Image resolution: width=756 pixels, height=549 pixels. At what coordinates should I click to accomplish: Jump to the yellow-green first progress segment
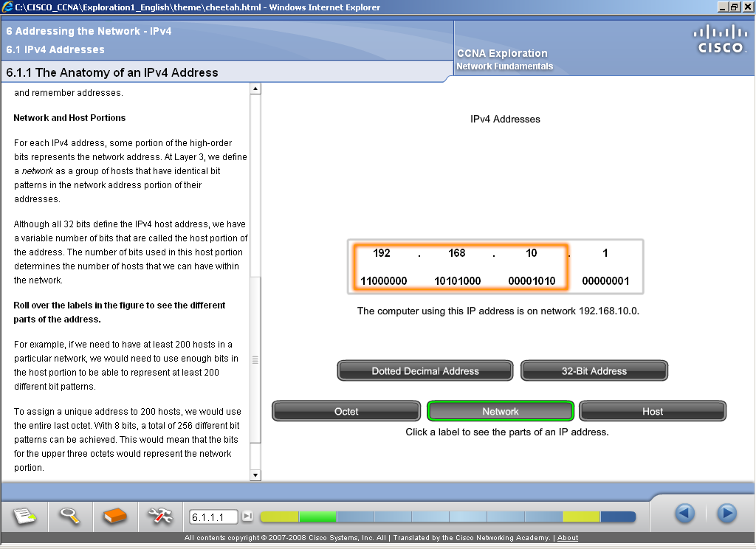point(279,517)
